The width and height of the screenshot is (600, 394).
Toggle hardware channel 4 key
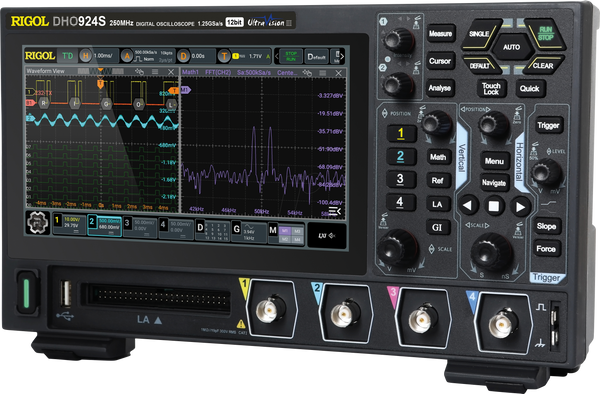coord(400,202)
